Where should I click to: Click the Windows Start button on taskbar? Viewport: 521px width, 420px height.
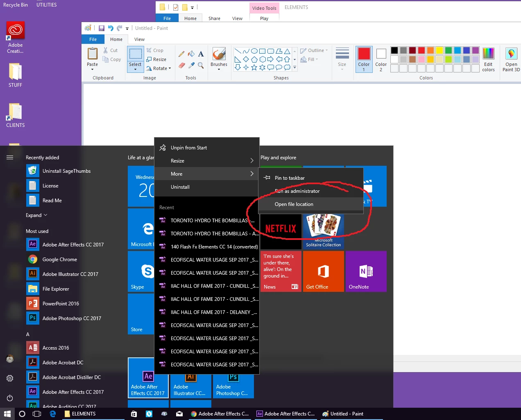coord(7,414)
